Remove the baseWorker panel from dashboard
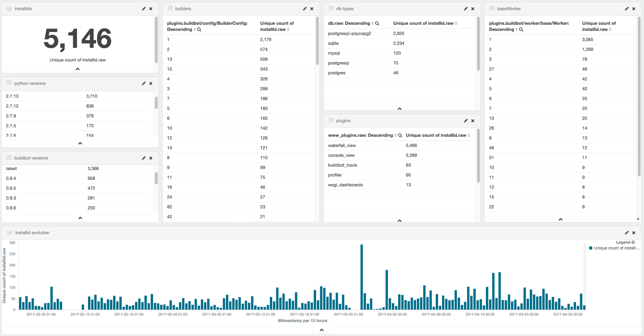 point(634,9)
